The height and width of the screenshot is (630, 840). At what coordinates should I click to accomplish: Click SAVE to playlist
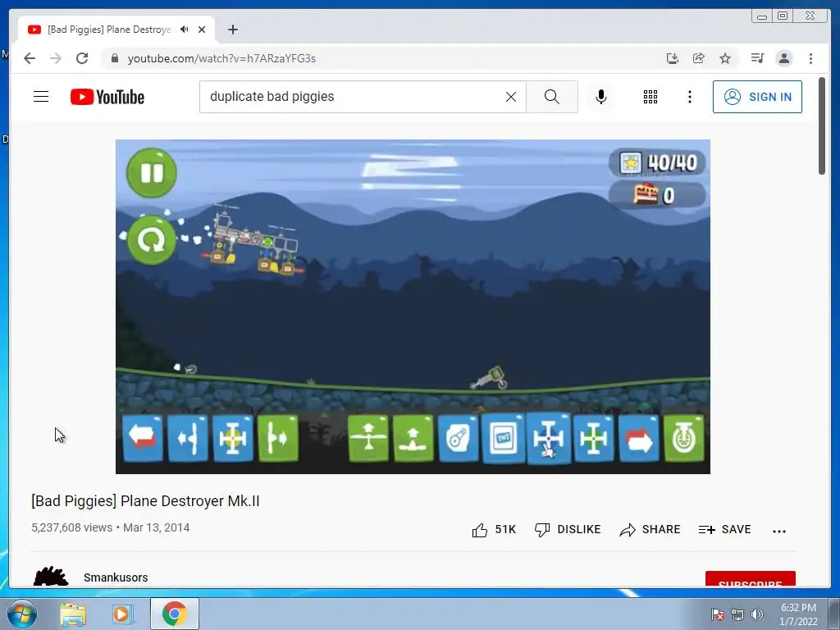(x=724, y=530)
